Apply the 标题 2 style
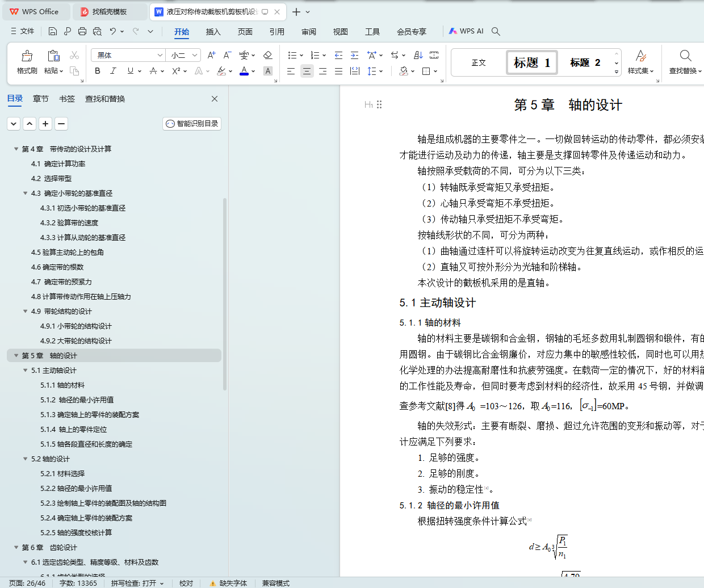This screenshot has width=704, height=588. tap(585, 62)
